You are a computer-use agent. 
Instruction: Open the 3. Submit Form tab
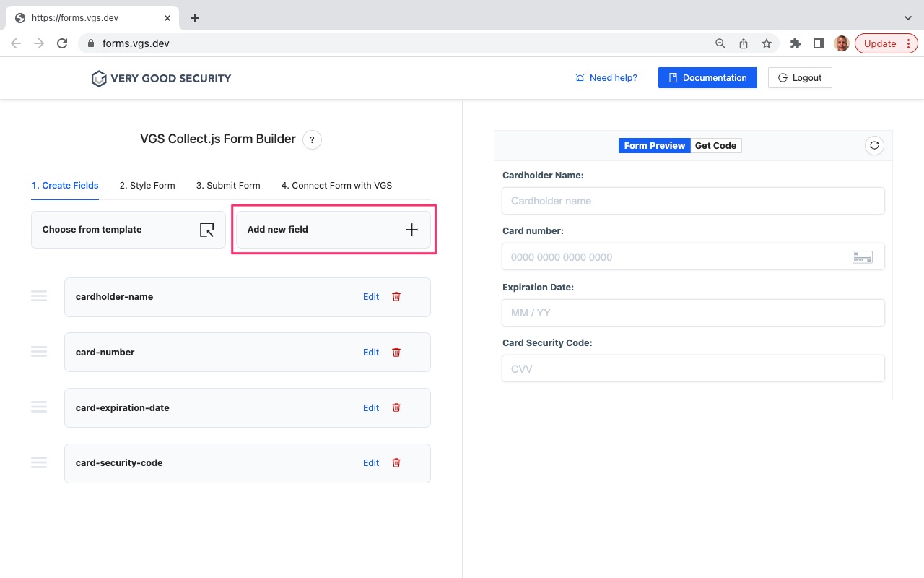228,186
